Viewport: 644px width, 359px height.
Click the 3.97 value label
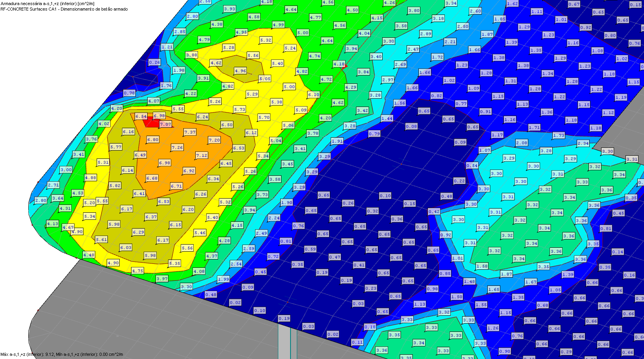tap(163, 278)
